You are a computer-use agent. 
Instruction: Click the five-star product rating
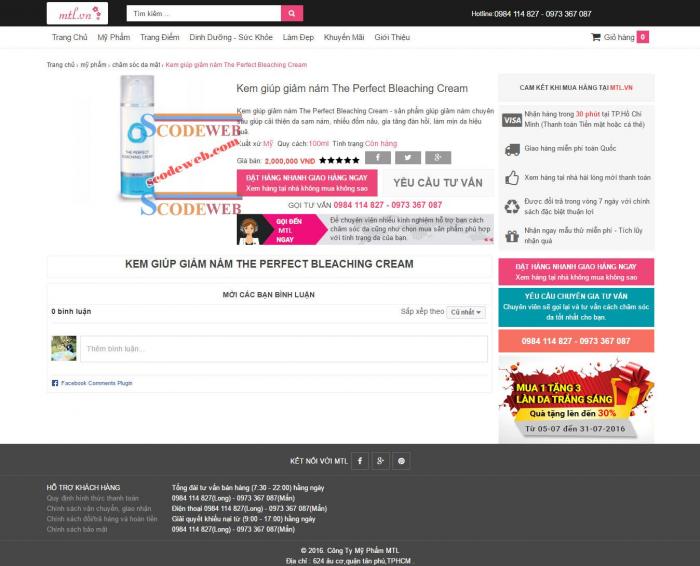[339, 160]
